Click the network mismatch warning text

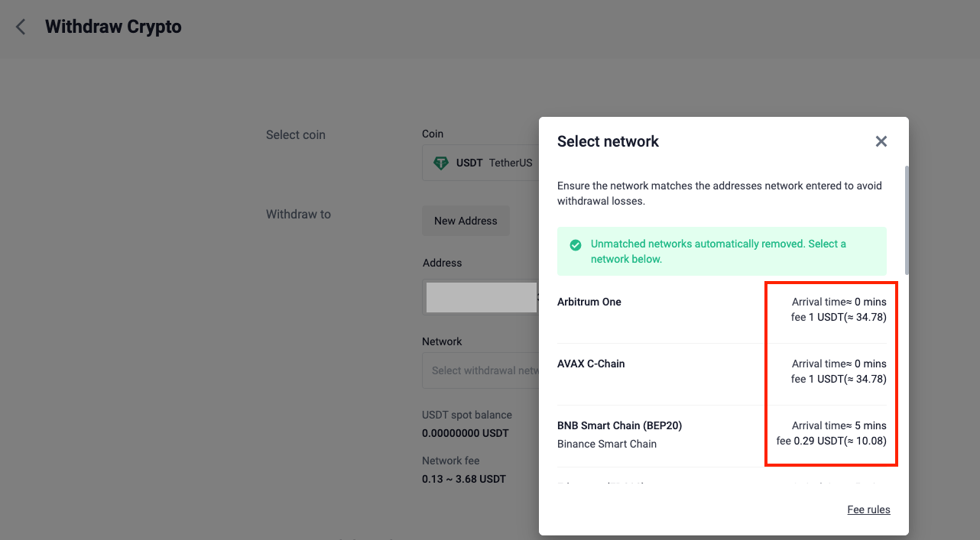point(719,194)
